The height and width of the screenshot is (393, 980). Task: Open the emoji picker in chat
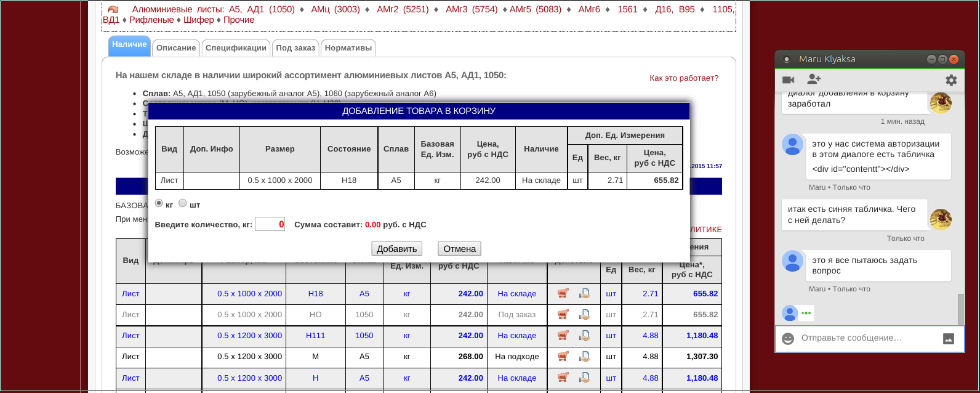click(x=788, y=338)
